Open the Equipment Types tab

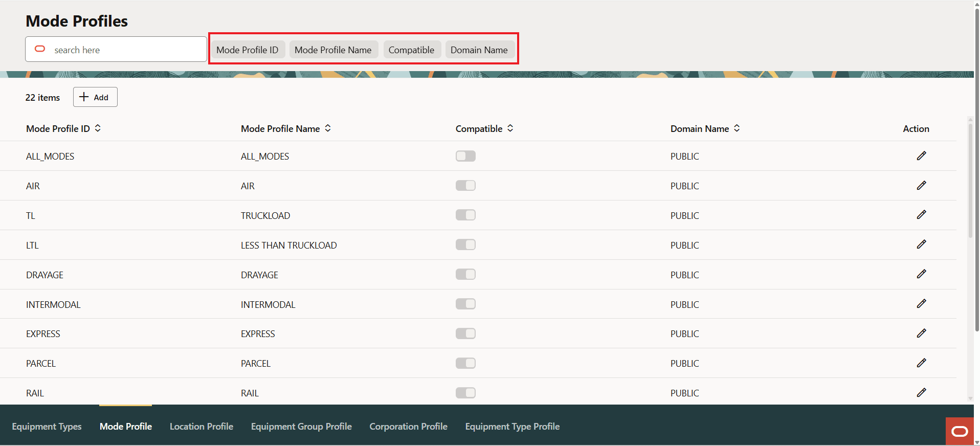[x=47, y=427]
